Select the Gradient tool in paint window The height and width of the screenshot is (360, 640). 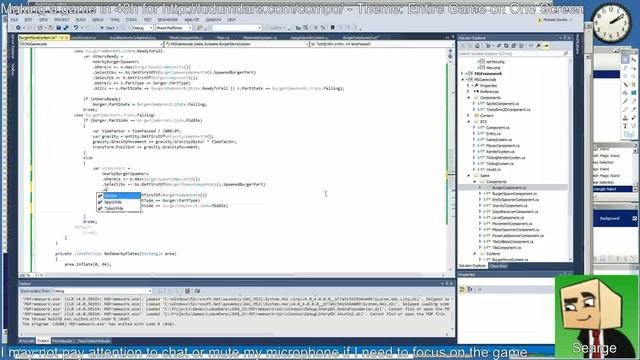(633, 93)
